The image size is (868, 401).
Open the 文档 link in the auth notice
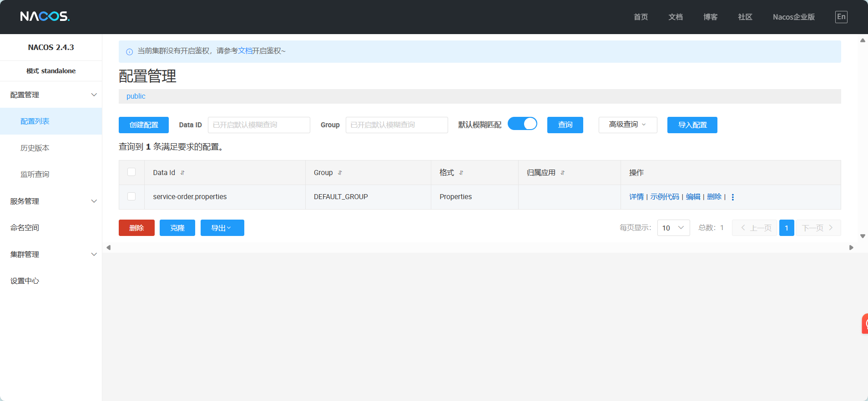(245, 51)
